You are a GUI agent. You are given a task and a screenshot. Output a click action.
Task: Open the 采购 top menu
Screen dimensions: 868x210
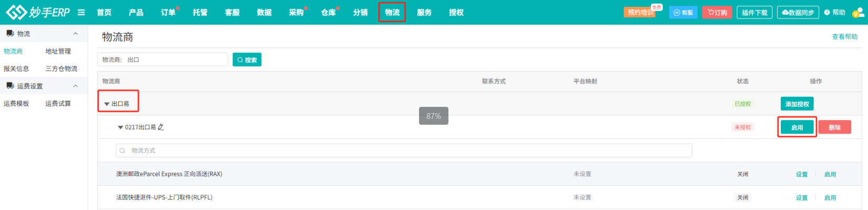[x=297, y=12]
